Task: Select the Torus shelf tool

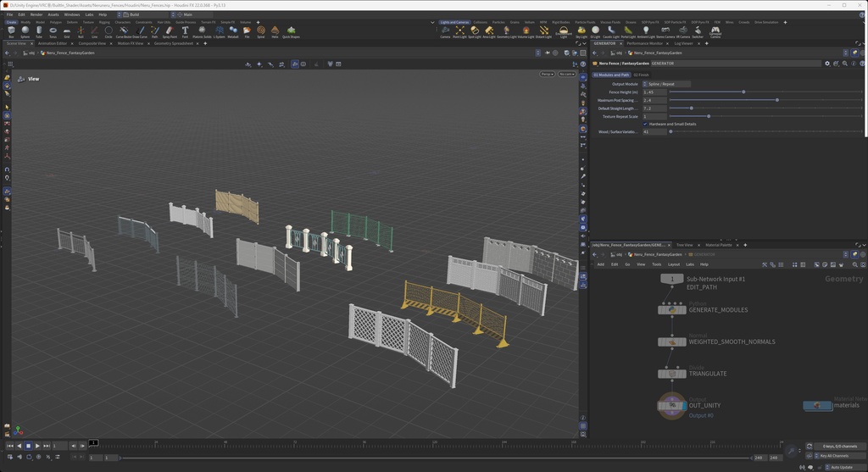Action: pyautogui.click(x=53, y=32)
